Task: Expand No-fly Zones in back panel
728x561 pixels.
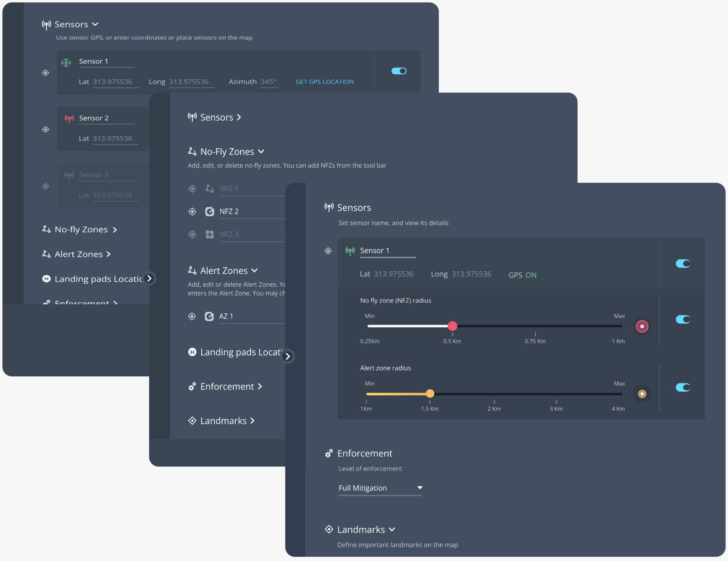Action: pos(115,230)
